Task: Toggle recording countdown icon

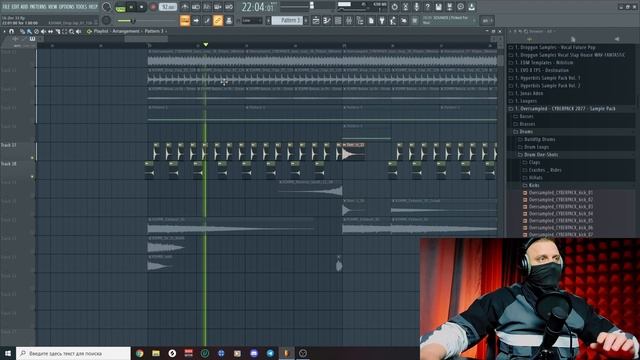Action: point(207,7)
